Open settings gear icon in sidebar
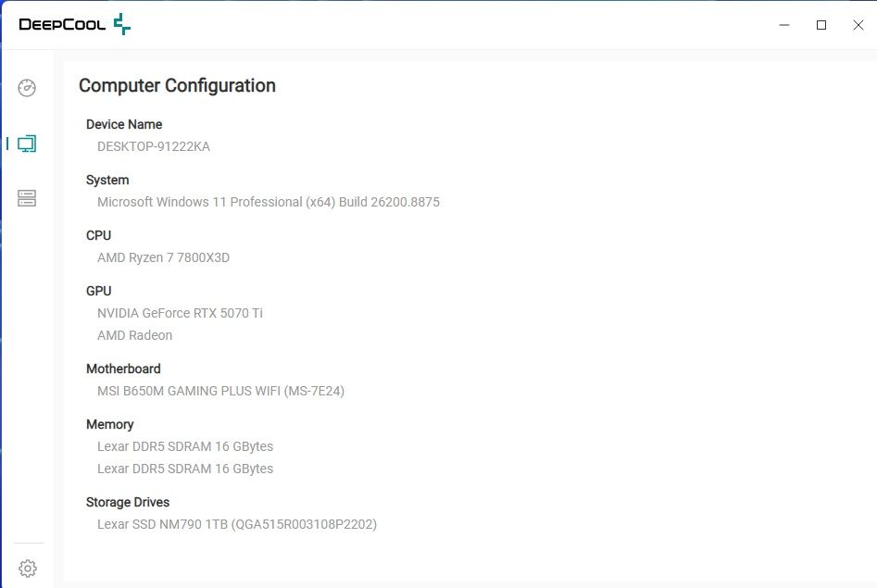877x588 pixels. click(28, 569)
